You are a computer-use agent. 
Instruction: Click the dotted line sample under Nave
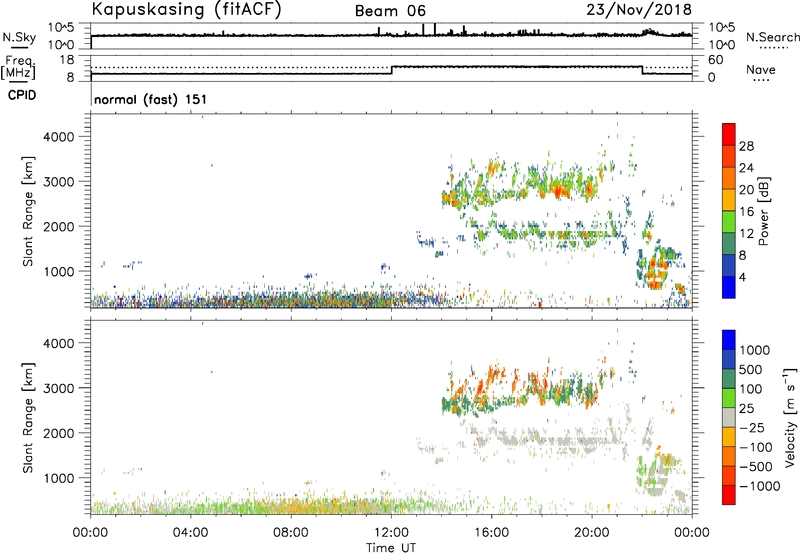point(761,80)
